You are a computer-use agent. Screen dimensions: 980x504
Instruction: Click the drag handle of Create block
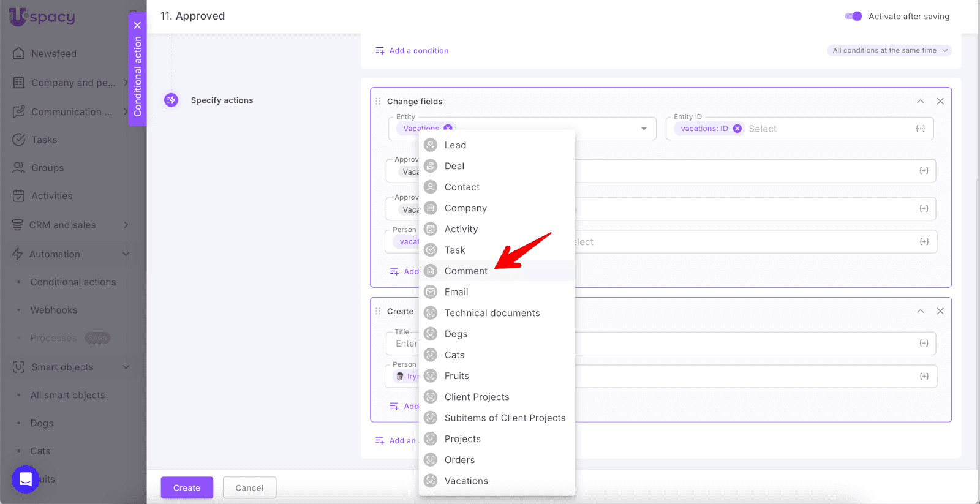[378, 311]
